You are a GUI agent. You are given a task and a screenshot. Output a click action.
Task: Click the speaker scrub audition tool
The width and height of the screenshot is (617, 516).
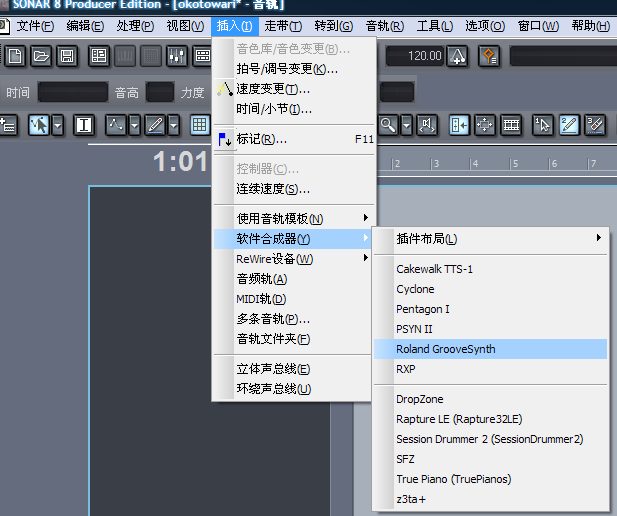427,126
